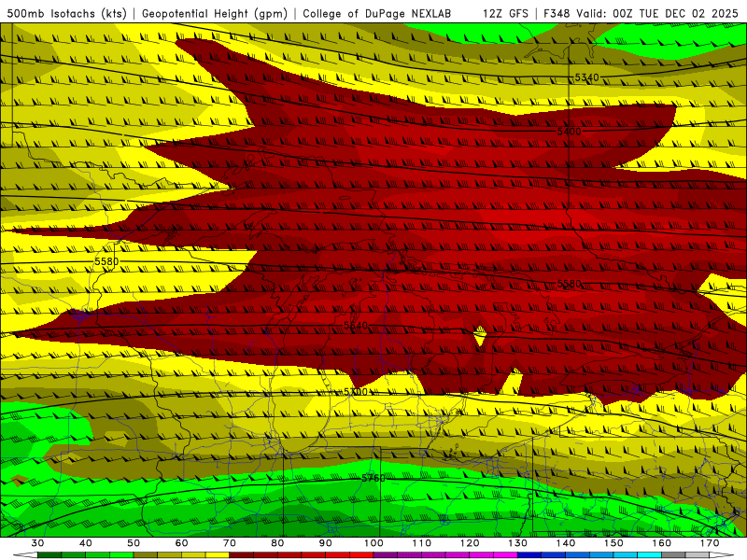The height and width of the screenshot is (560, 747).
Task: Click the 40 value on the colorbar scale
Action: [x=86, y=543]
